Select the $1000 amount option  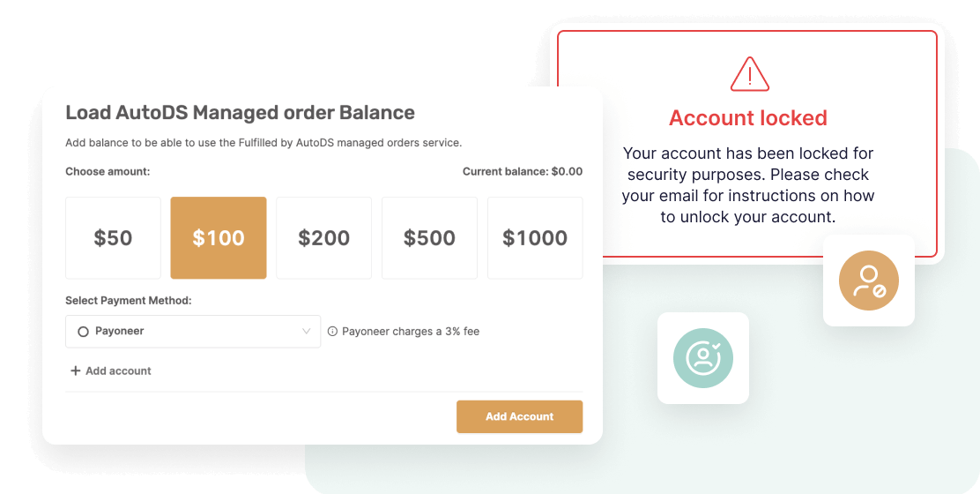point(535,237)
